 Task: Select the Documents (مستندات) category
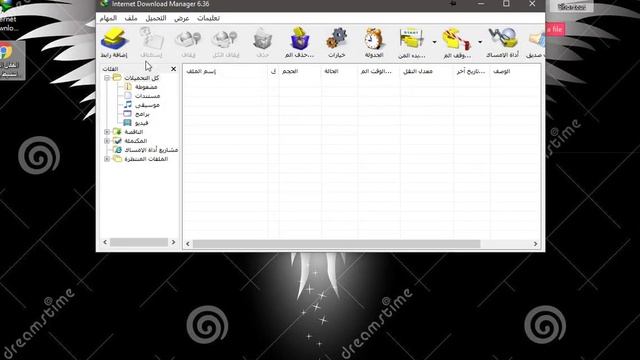point(147,96)
